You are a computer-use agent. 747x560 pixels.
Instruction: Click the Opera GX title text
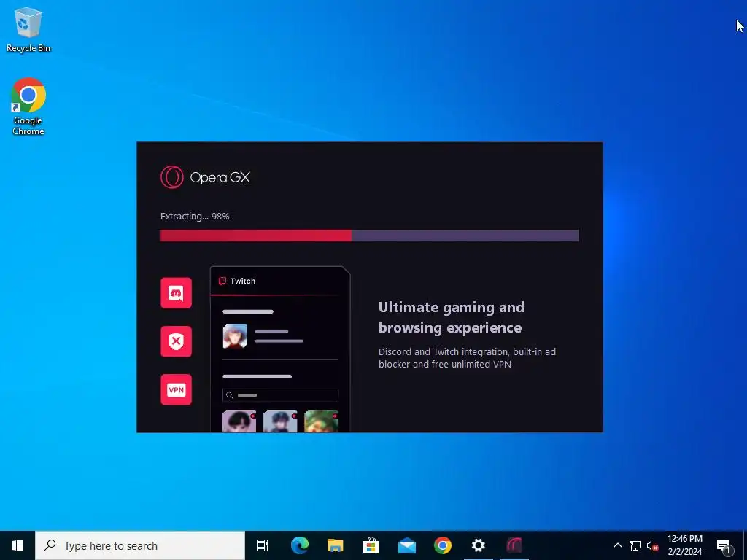tap(220, 178)
